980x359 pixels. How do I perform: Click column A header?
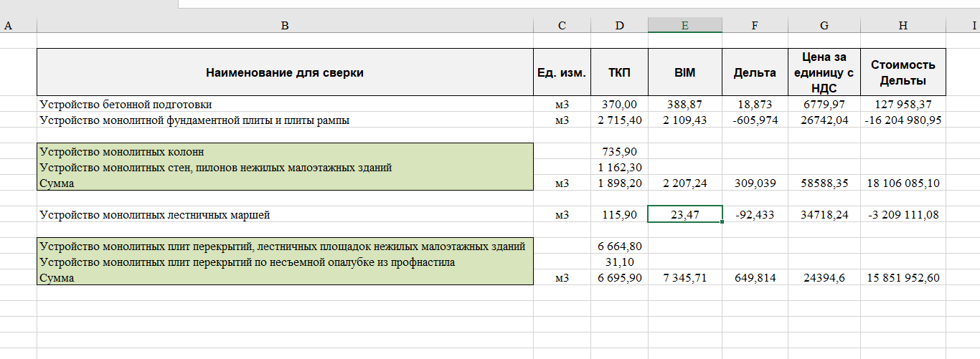(9, 26)
